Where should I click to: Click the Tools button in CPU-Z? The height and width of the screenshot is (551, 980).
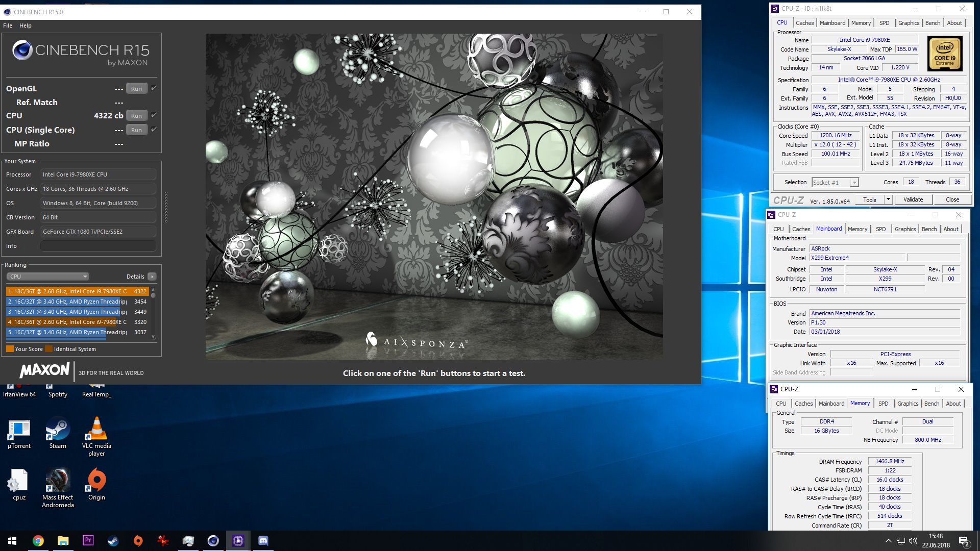coord(870,199)
